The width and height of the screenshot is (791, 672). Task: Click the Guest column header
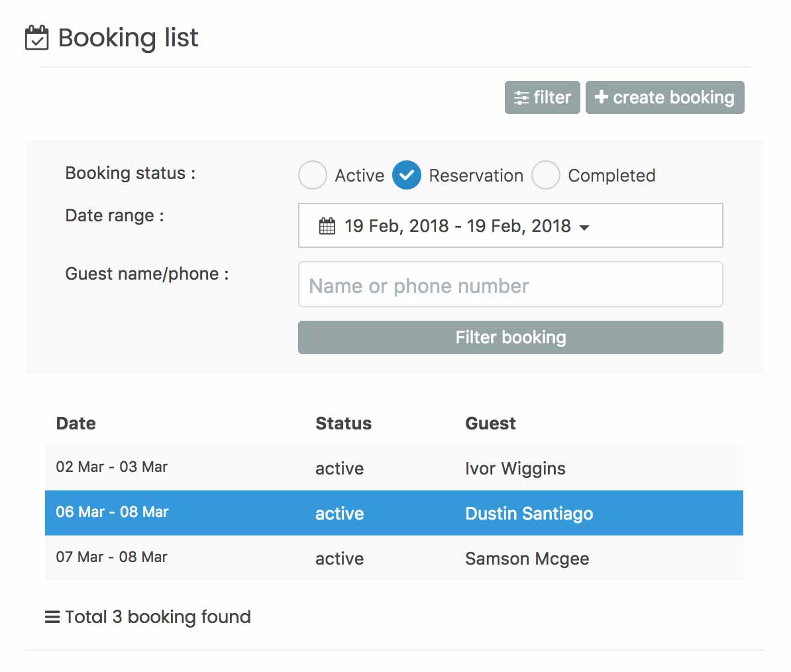point(490,423)
